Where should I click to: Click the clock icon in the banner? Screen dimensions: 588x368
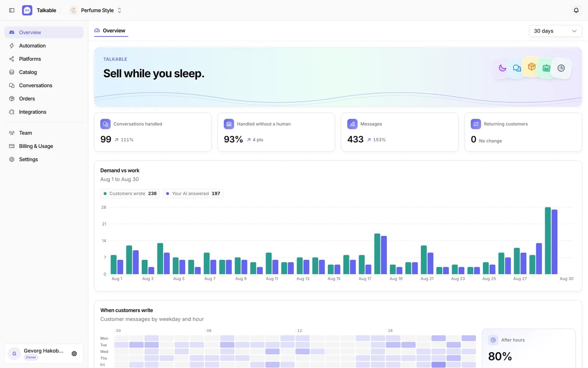561,68
